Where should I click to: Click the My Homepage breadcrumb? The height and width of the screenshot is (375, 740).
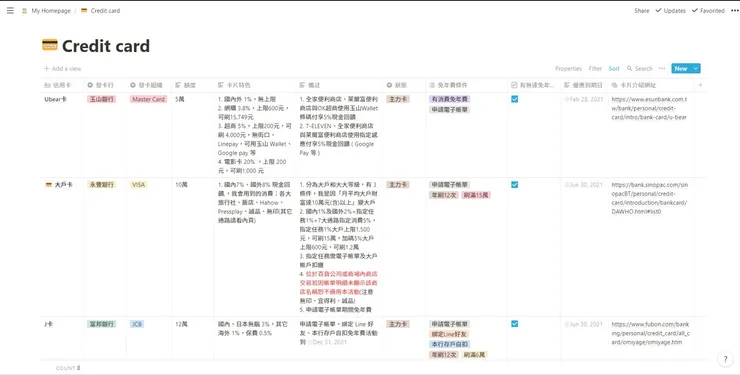(x=46, y=10)
